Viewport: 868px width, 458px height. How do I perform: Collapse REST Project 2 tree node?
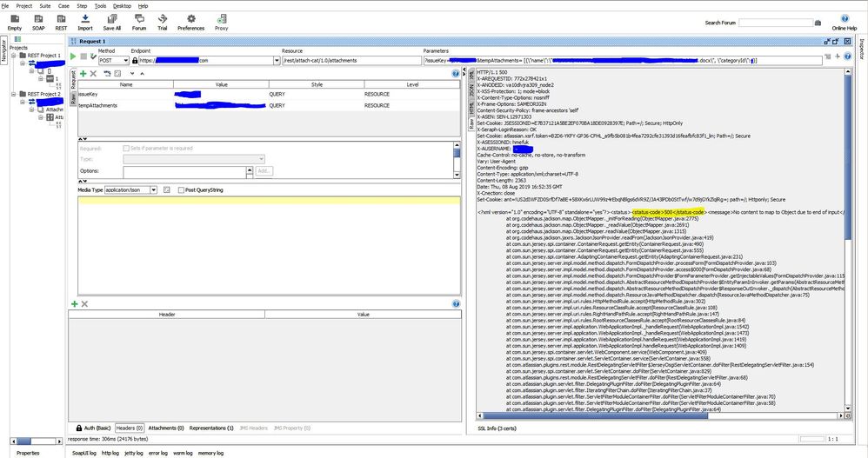[x=14, y=94]
